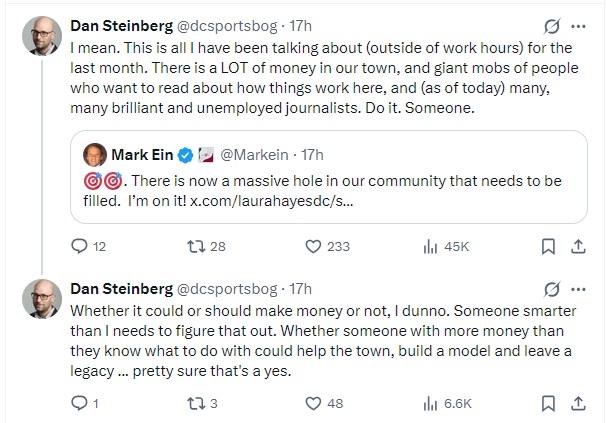Open the Grok icon on the first tweet
The width and height of the screenshot is (607, 423).
(x=548, y=26)
